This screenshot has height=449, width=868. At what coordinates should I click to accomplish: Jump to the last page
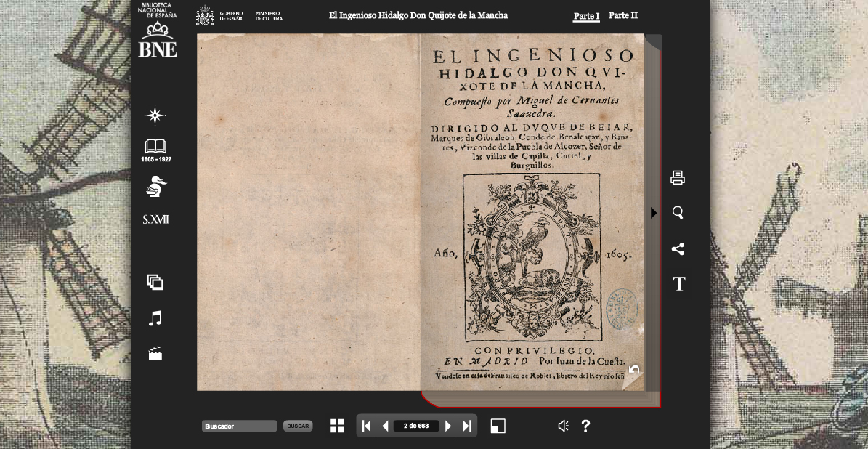click(x=468, y=426)
